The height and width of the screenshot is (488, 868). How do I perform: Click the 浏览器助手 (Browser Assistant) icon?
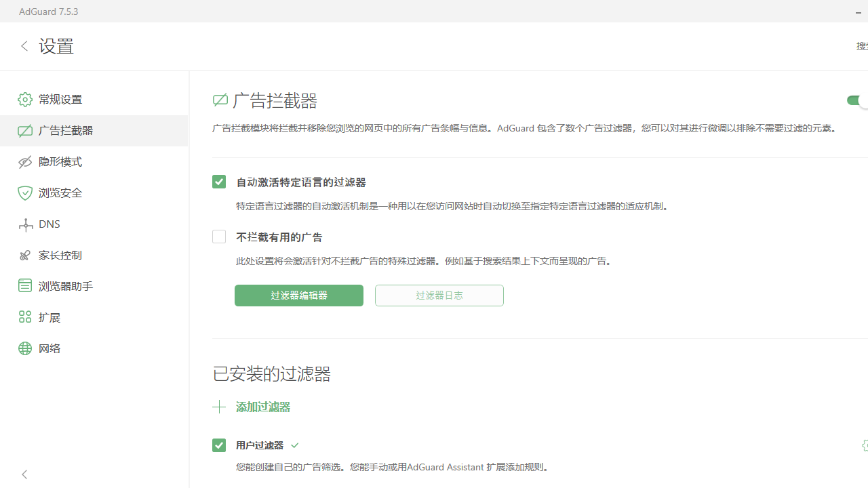(x=25, y=285)
